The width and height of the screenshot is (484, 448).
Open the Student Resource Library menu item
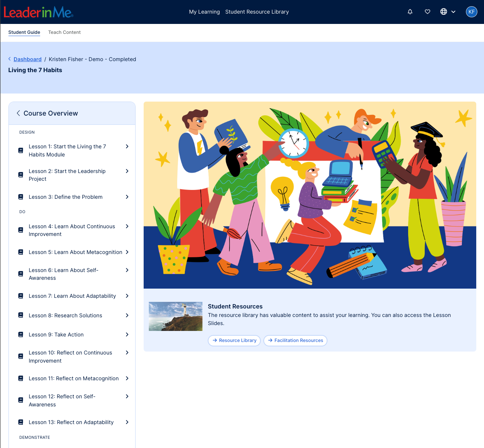(257, 12)
